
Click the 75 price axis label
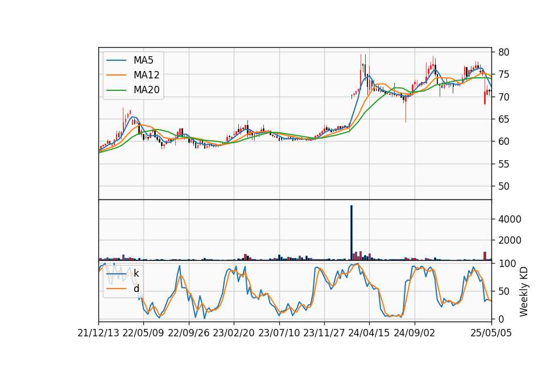tap(503, 74)
